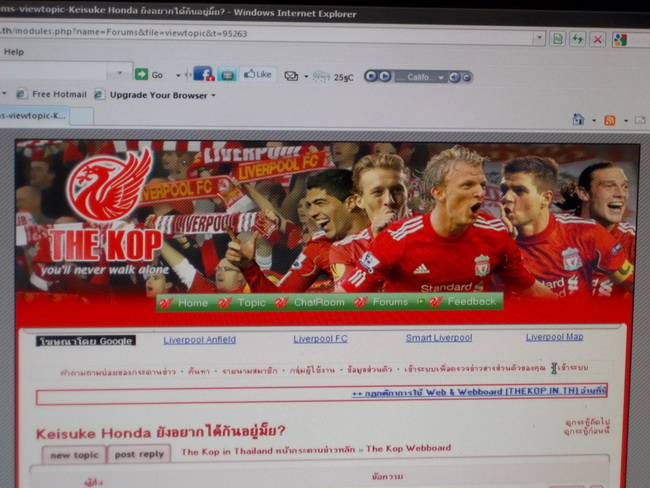The width and height of the screenshot is (650, 488).
Task: Click the TV icon next to Facebook
Action: [227, 74]
